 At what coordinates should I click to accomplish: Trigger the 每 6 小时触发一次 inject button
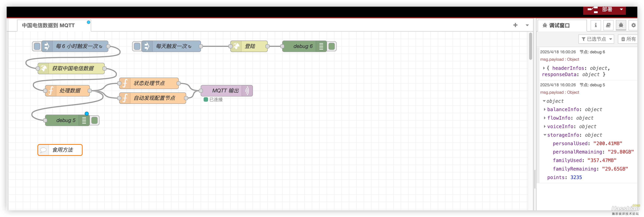click(37, 46)
